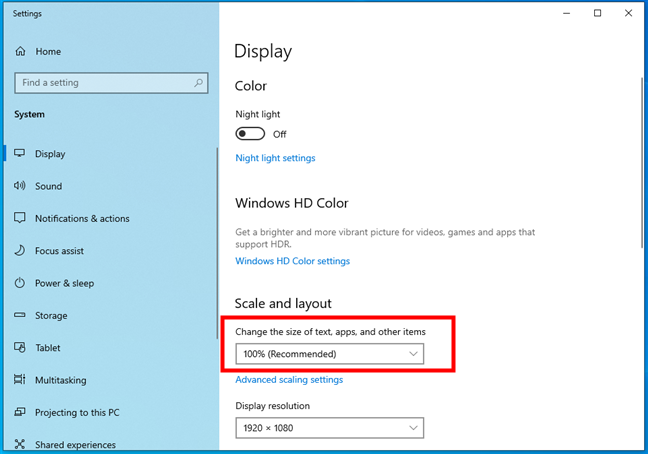Viewport: 648px width, 454px height.
Task: Click the Storage drive icon
Action: click(20, 315)
